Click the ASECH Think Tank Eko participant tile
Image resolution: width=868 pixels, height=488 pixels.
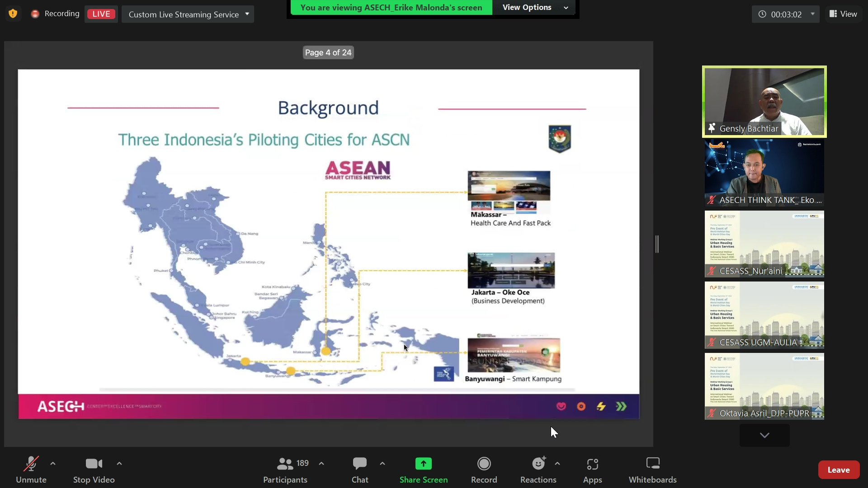tap(764, 172)
